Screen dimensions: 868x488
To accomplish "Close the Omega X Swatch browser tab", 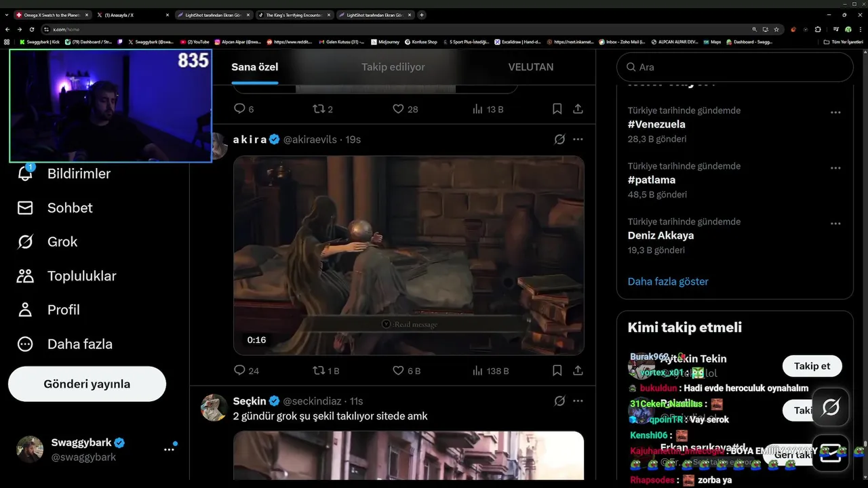I will click(x=86, y=14).
